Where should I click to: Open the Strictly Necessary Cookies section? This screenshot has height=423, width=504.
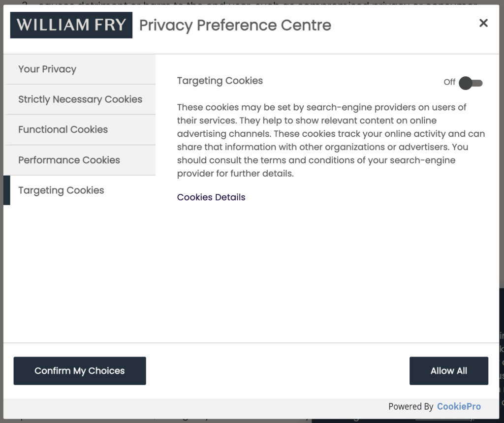(x=80, y=99)
